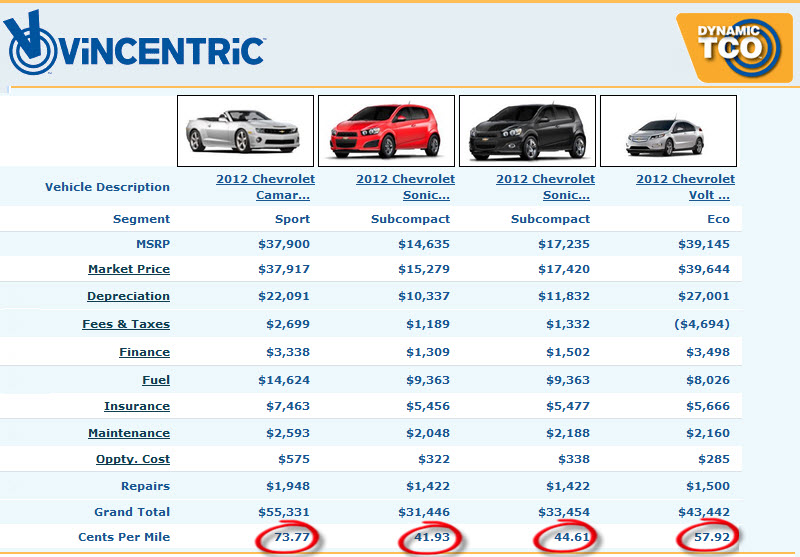Open the 2012 Chevrolet Sonic link under red car
800x557 pixels.
[x=406, y=187]
